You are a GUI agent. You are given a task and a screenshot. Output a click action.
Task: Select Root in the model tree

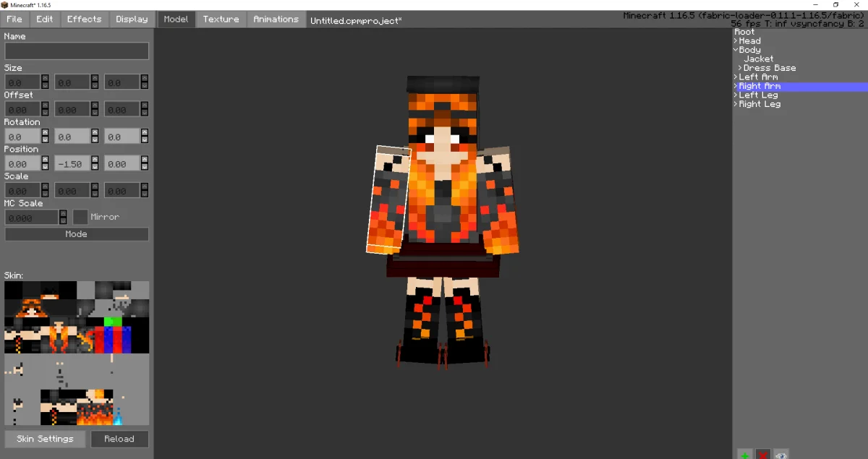744,32
